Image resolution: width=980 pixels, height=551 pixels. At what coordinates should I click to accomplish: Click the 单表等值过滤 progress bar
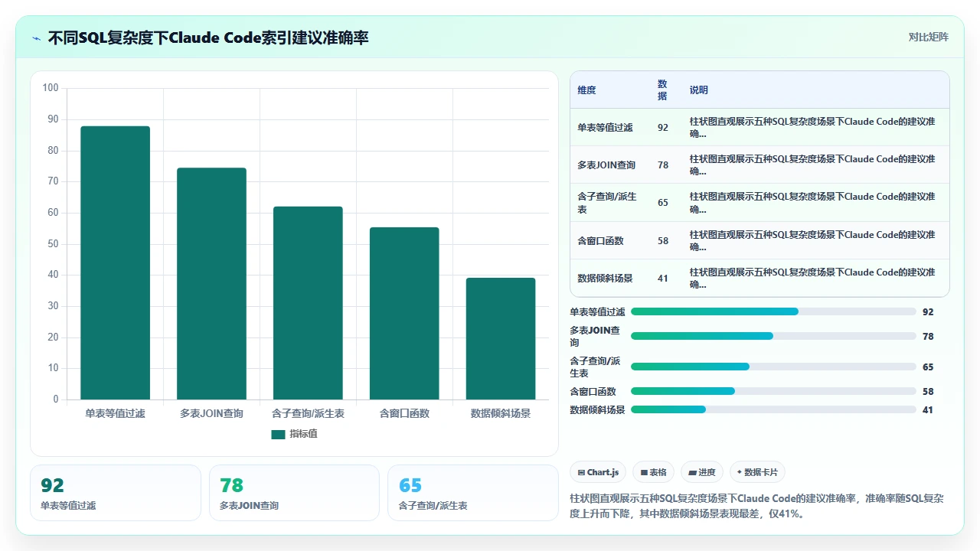[x=773, y=311]
